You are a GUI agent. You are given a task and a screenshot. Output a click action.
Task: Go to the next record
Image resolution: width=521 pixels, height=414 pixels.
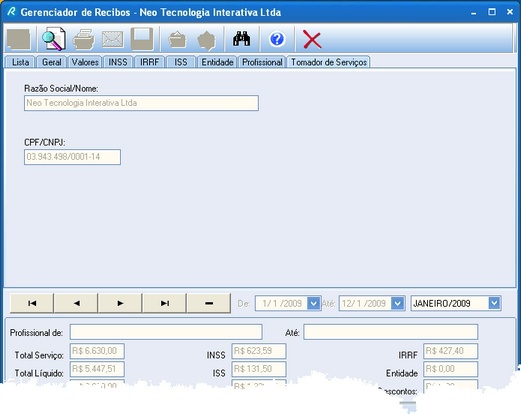[x=120, y=303]
